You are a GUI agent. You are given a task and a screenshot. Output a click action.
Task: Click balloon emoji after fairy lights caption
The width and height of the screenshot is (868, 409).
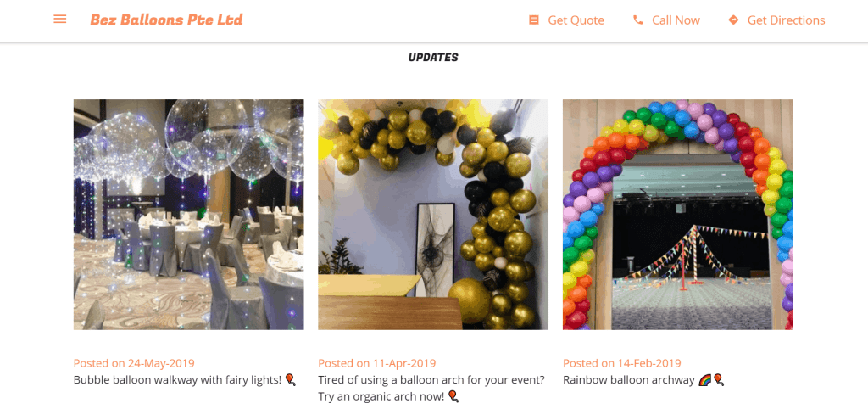coord(290,380)
